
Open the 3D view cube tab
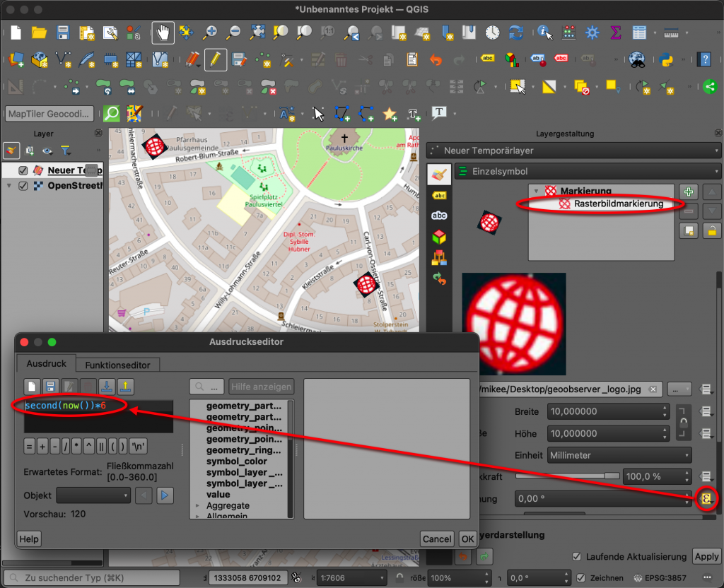[439, 237]
